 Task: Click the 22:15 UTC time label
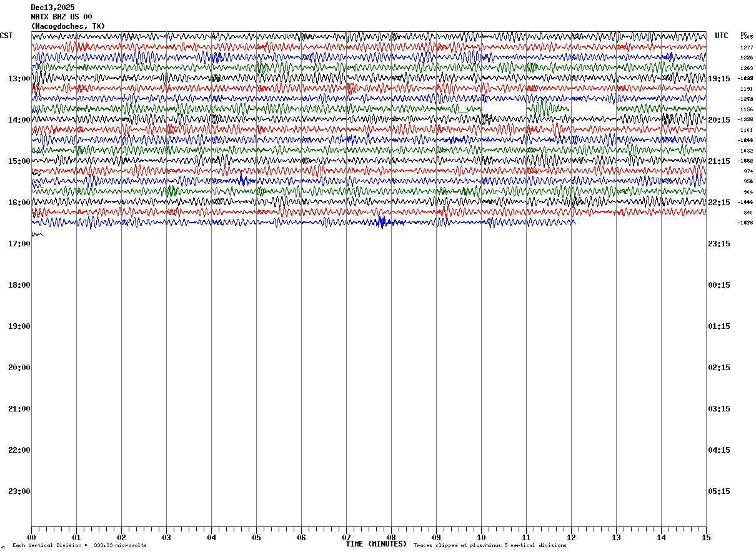coord(719,203)
